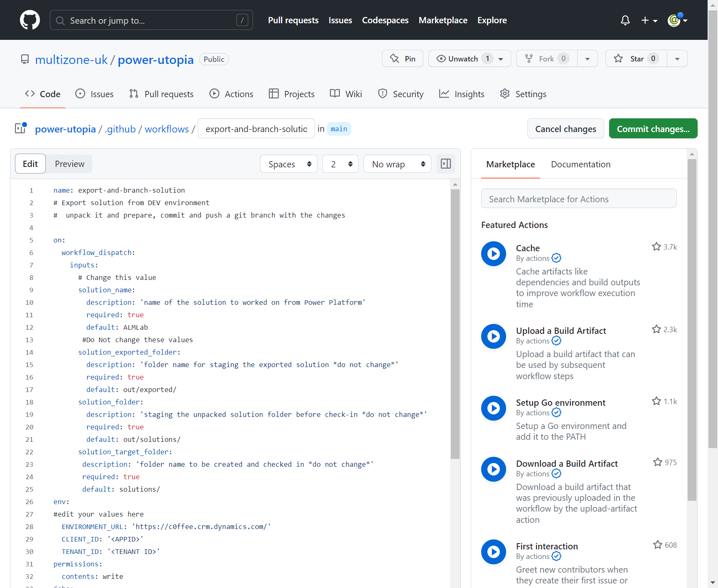Click the repository book icon beside multizone-uk
Viewport: 718px width, 588px height.
click(x=25, y=59)
